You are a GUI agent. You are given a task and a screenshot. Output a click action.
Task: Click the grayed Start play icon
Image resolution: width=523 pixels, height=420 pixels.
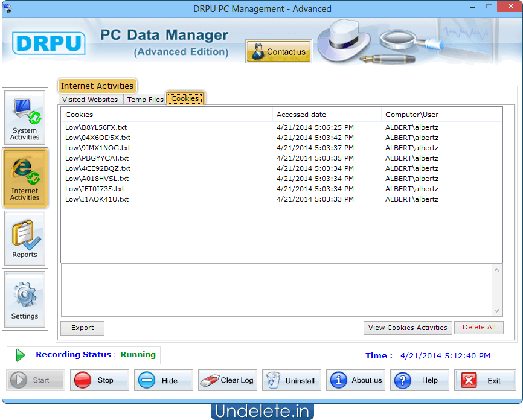coord(19,380)
